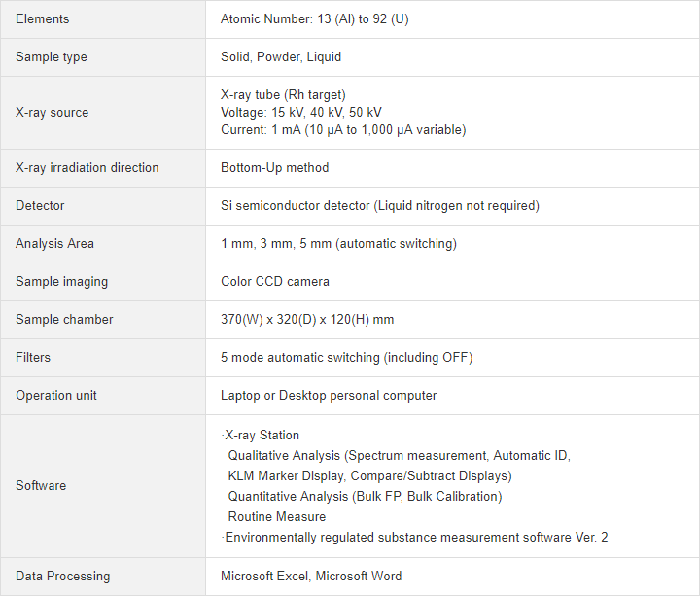Click the 370(W) x 320(D) x 120(H) mm text
This screenshot has width=700, height=596.
point(307,320)
